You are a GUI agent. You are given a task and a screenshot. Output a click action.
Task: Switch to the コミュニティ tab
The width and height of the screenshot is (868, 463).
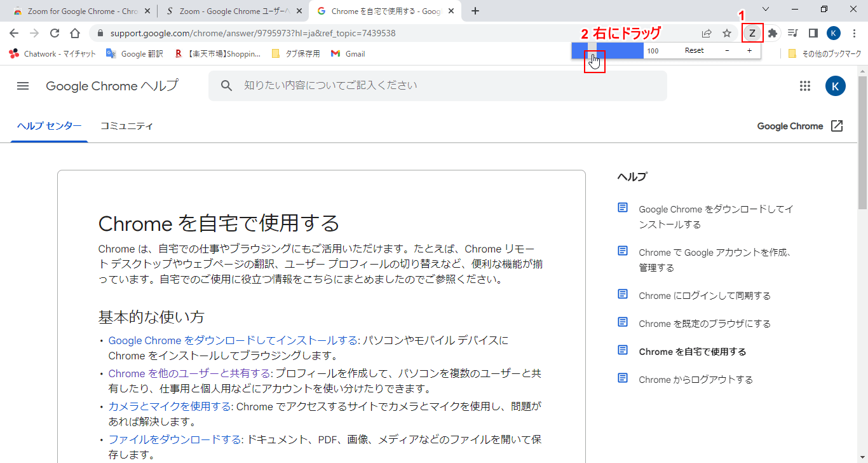coord(126,126)
